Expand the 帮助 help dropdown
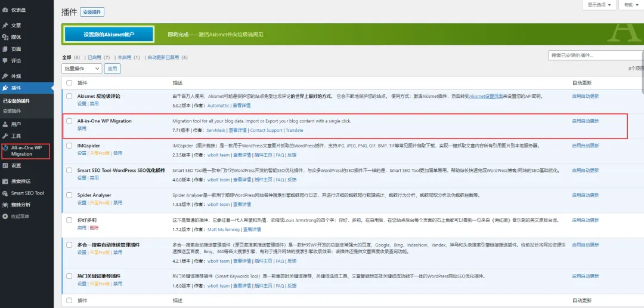Screen dimensions: 644x308 [x=631, y=5]
